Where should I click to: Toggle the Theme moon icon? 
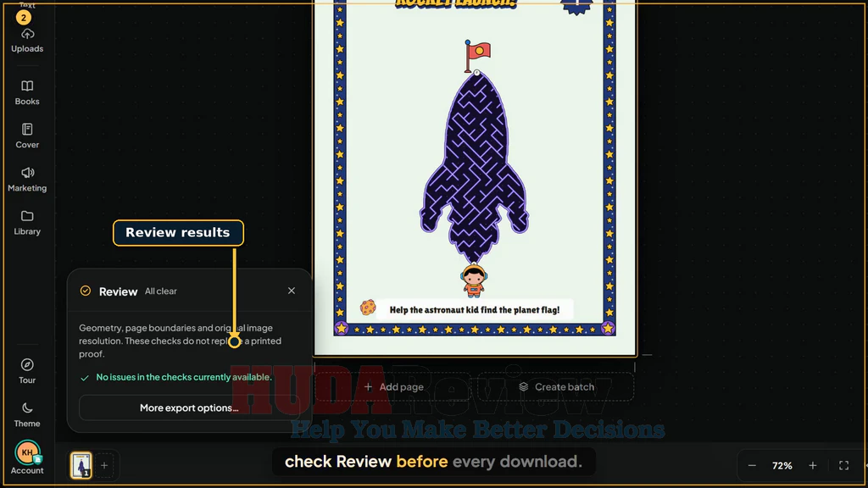tap(27, 414)
